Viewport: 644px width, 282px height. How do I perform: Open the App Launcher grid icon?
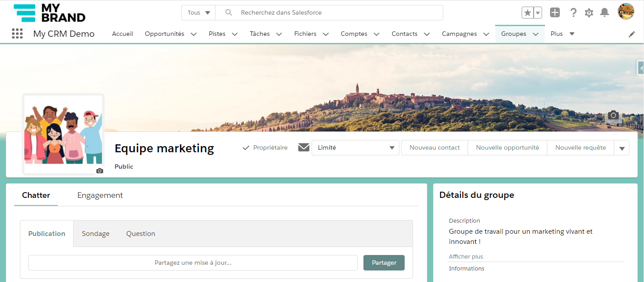[x=17, y=34]
